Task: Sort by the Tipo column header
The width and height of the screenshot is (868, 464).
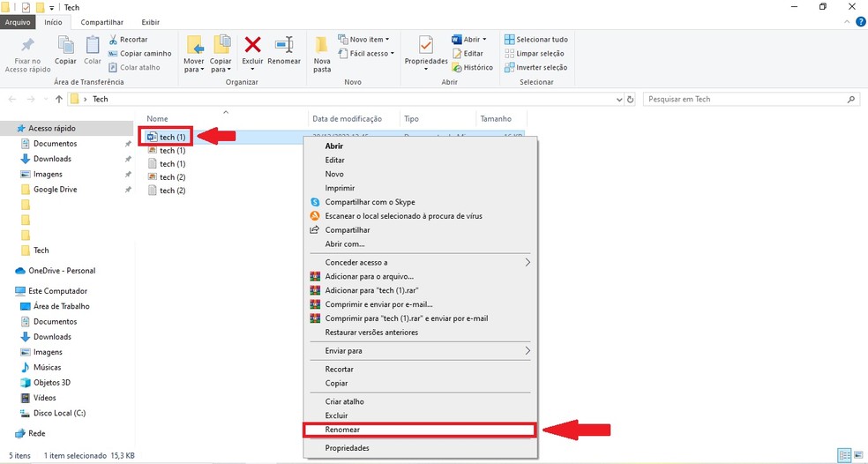Action: (x=411, y=118)
